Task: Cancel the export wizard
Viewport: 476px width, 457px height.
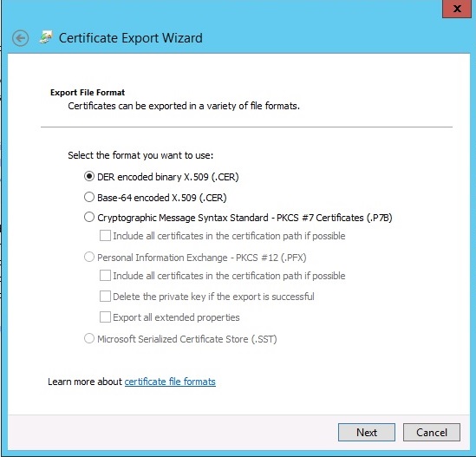Action: (x=432, y=432)
